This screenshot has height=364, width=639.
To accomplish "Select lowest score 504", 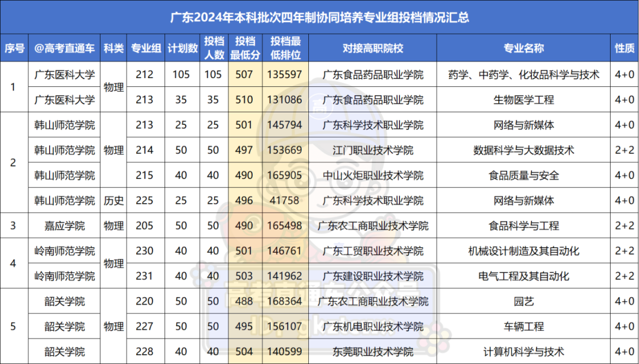I will click(x=244, y=352).
